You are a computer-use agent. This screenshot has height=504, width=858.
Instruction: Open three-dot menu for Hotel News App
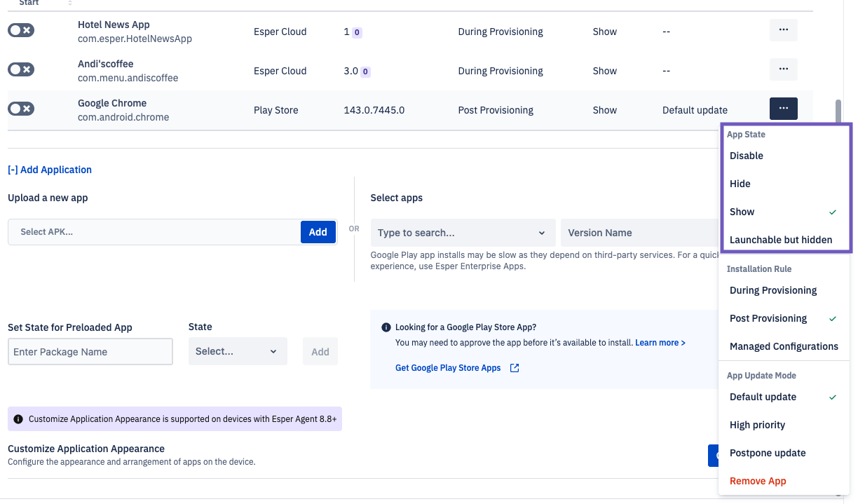[783, 30]
